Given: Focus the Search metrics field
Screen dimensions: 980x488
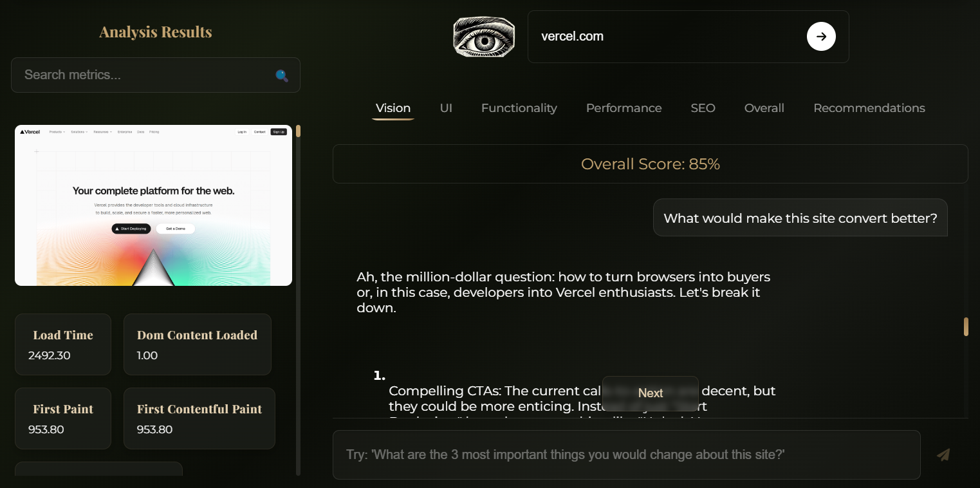Looking at the screenshot, I should click(156, 75).
